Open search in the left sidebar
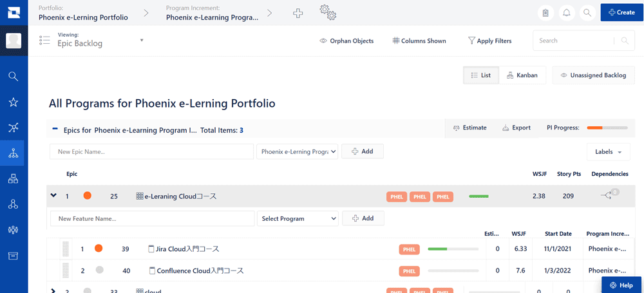644x293 pixels. 14,77
